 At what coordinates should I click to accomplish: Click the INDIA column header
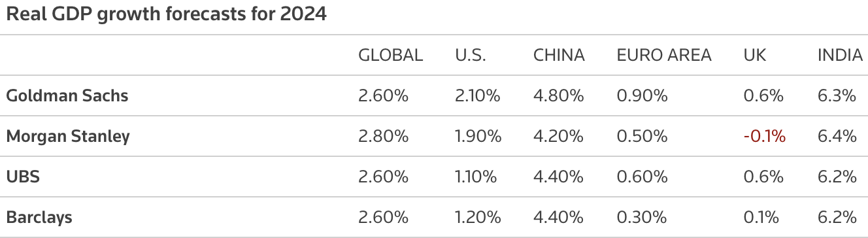[x=840, y=56]
